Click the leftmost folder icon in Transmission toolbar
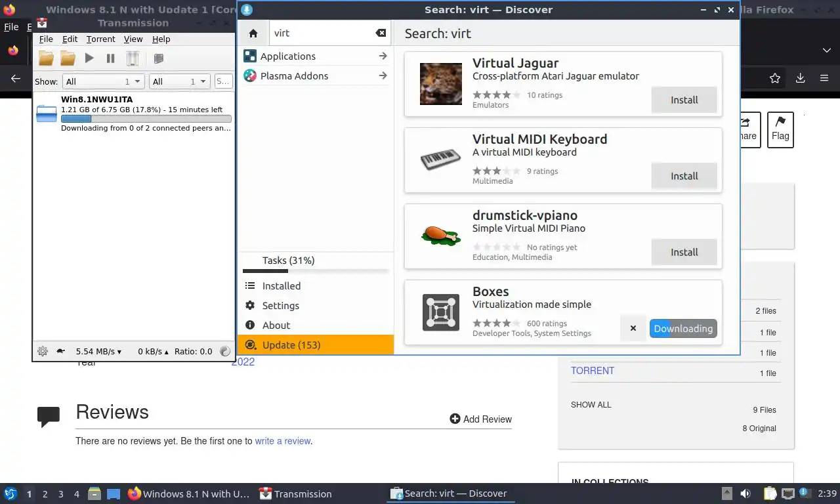 [x=46, y=58]
